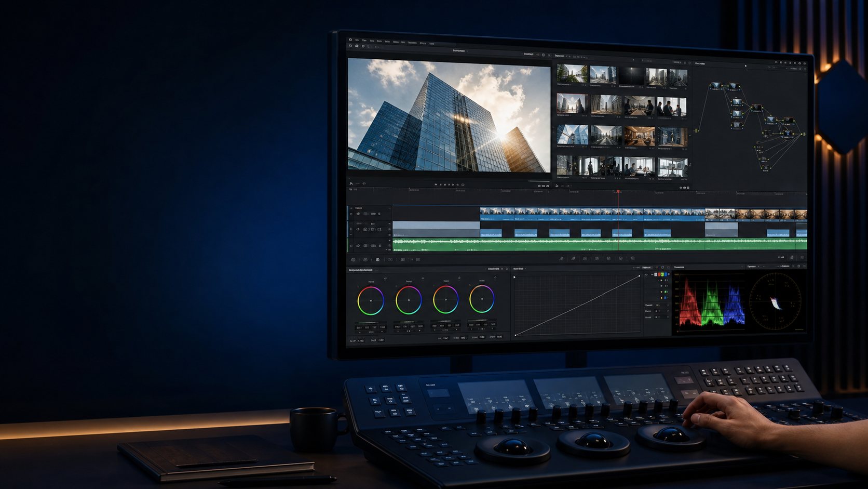Click the circular vectorscope display
Image resolution: width=868 pixels, height=489 pixels.
tap(776, 302)
